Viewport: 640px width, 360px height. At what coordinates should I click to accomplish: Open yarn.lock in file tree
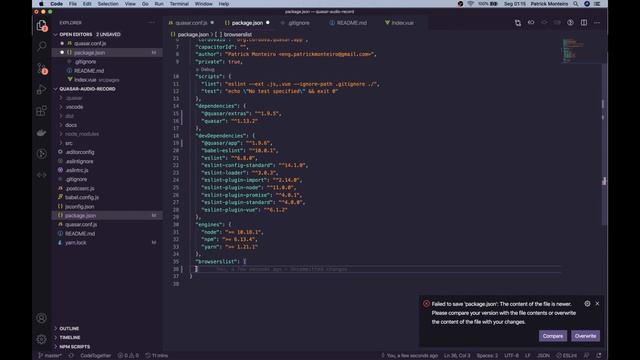(x=76, y=242)
